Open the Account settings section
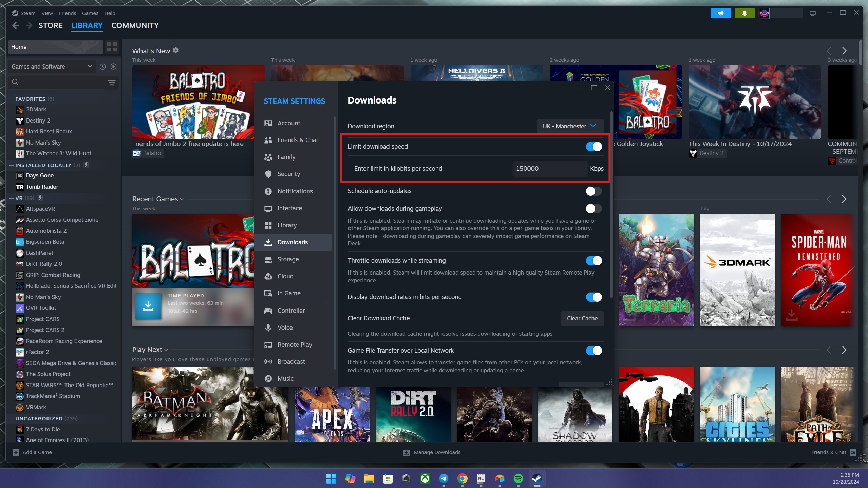Screen dimensions: 868x488 click(293, 123)
